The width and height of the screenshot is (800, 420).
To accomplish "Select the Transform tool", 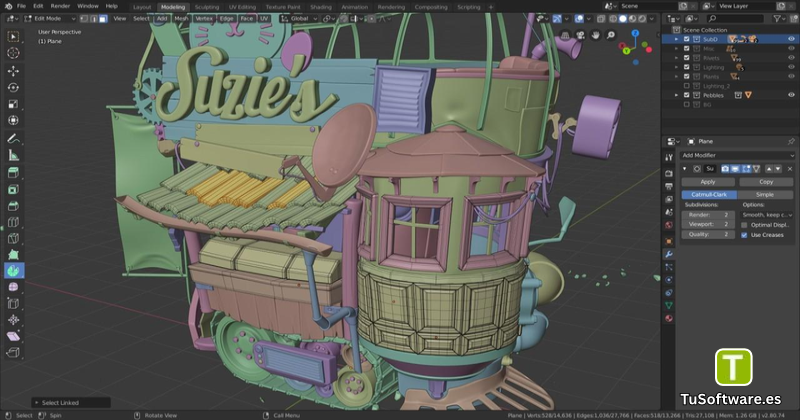I will (13, 120).
